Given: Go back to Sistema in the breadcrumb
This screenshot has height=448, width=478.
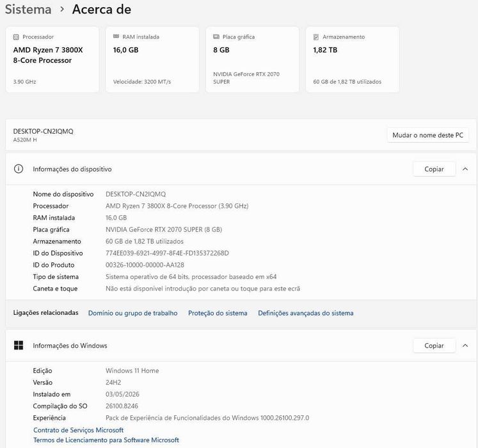Looking at the screenshot, I should point(28,9).
